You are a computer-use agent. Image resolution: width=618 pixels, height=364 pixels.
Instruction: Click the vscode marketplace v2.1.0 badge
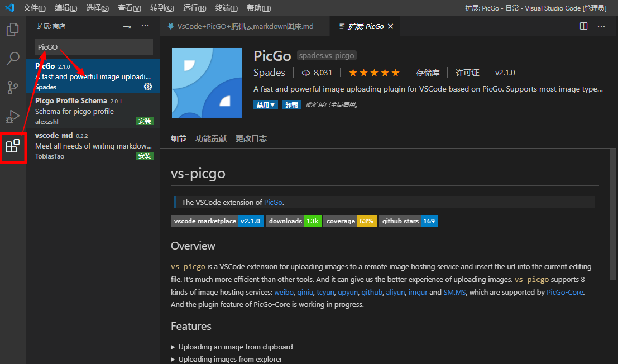217,221
